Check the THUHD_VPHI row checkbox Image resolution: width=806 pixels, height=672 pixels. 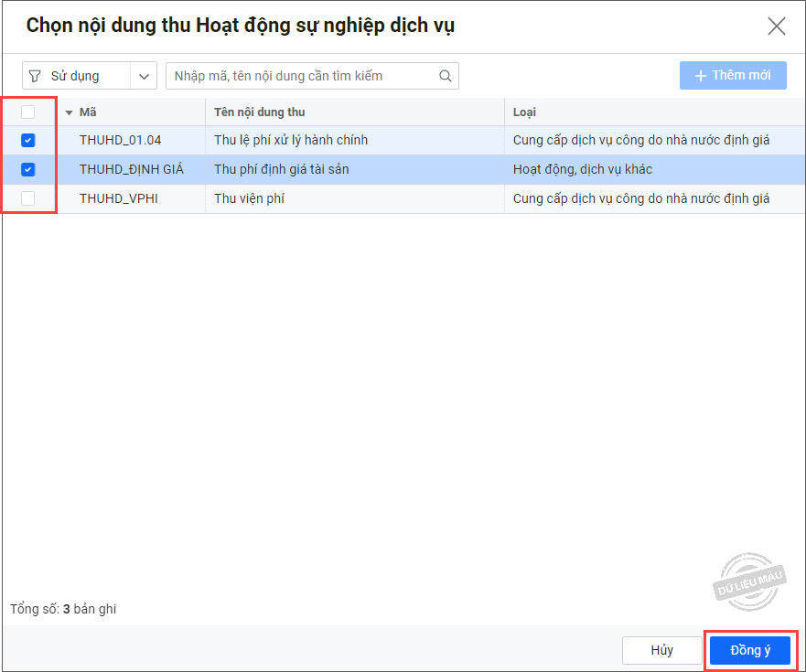coord(28,198)
